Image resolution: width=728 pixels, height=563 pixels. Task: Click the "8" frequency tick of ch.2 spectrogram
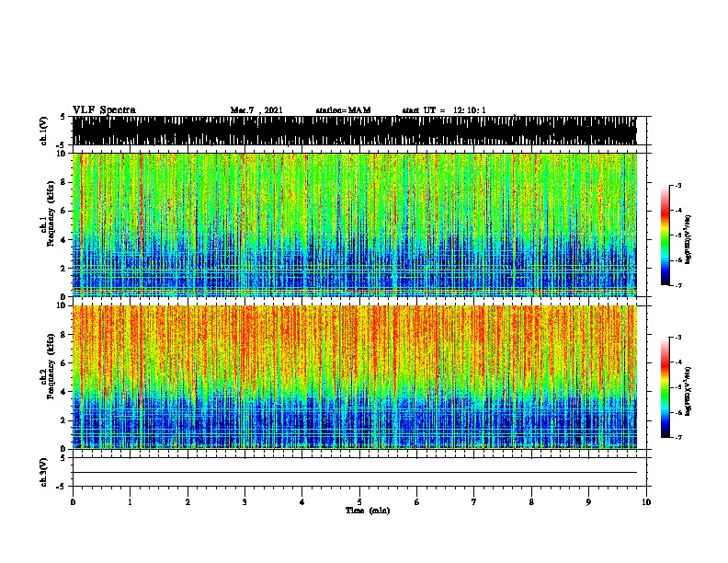[65, 335]
